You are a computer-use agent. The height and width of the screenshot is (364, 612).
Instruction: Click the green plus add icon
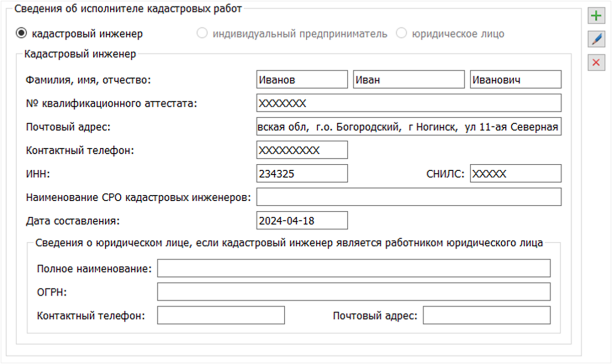point(596,16)
